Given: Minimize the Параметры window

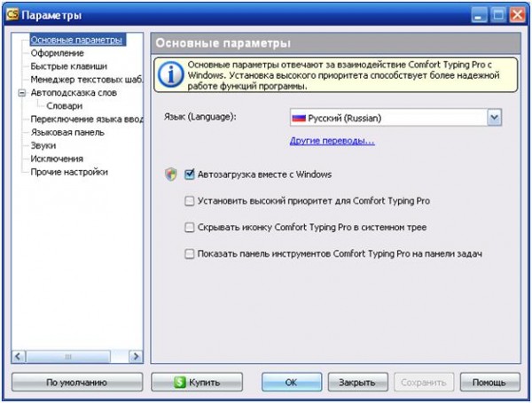Looking at the screenshot, I should [479, 15].
